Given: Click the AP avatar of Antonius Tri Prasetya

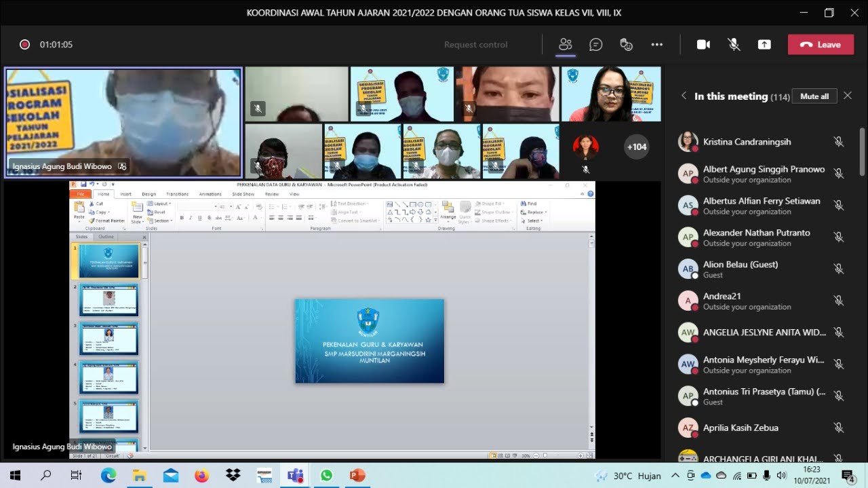Looking at the screenshot, I should tap(688, 396).
